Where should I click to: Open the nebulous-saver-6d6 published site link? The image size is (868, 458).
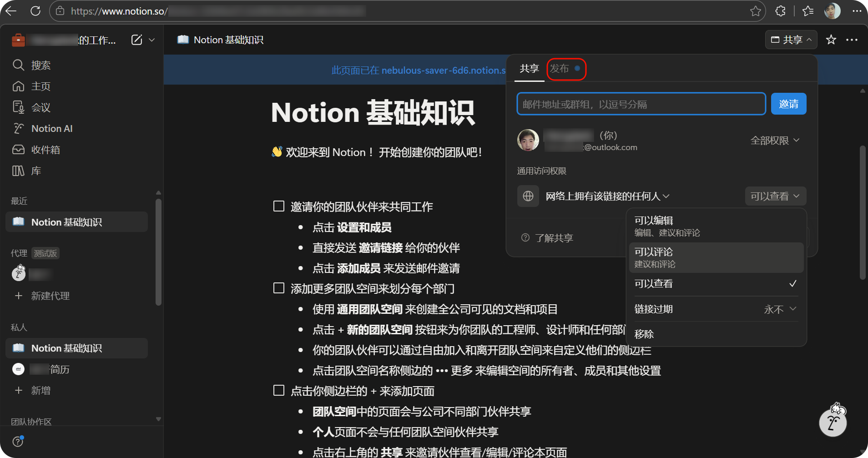pos(444,70)
